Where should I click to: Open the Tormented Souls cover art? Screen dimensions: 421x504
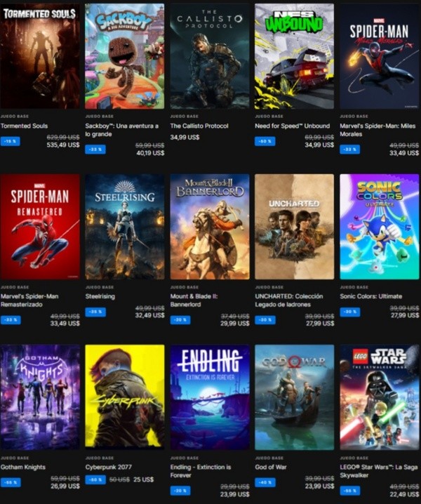40,56
